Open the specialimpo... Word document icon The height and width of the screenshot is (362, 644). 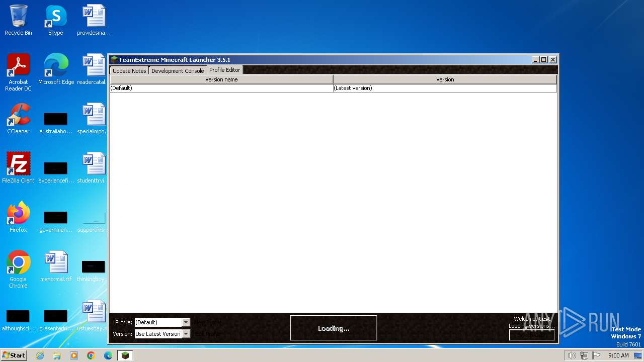click(94, 118)
